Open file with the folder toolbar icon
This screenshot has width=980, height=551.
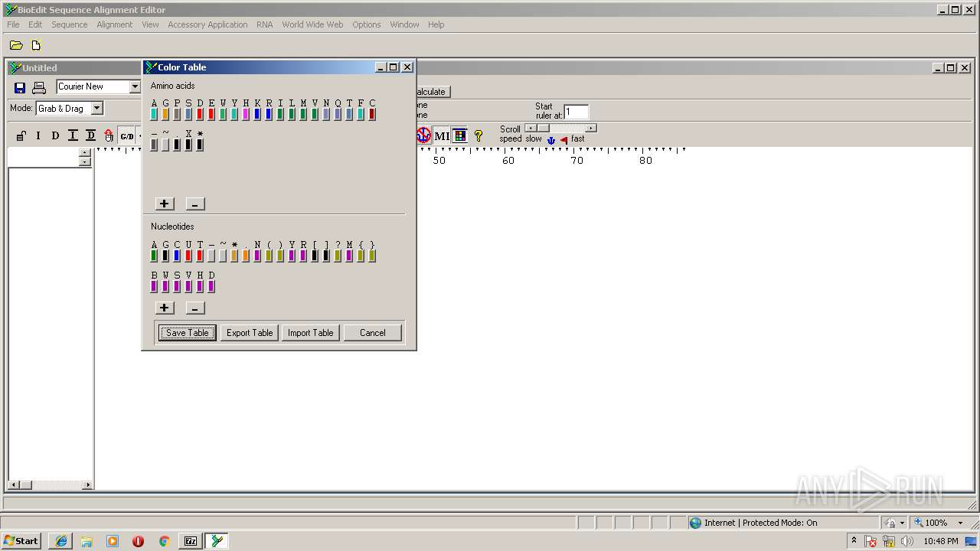[x=16, y=46]
